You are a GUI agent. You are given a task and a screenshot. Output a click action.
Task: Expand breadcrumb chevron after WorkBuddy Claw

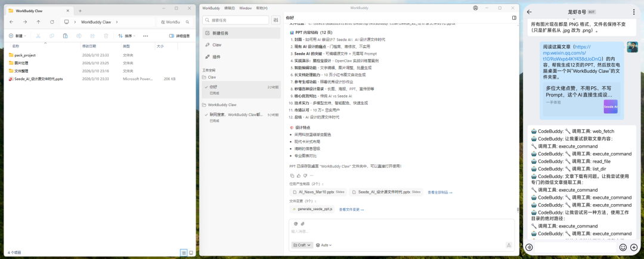117,21
